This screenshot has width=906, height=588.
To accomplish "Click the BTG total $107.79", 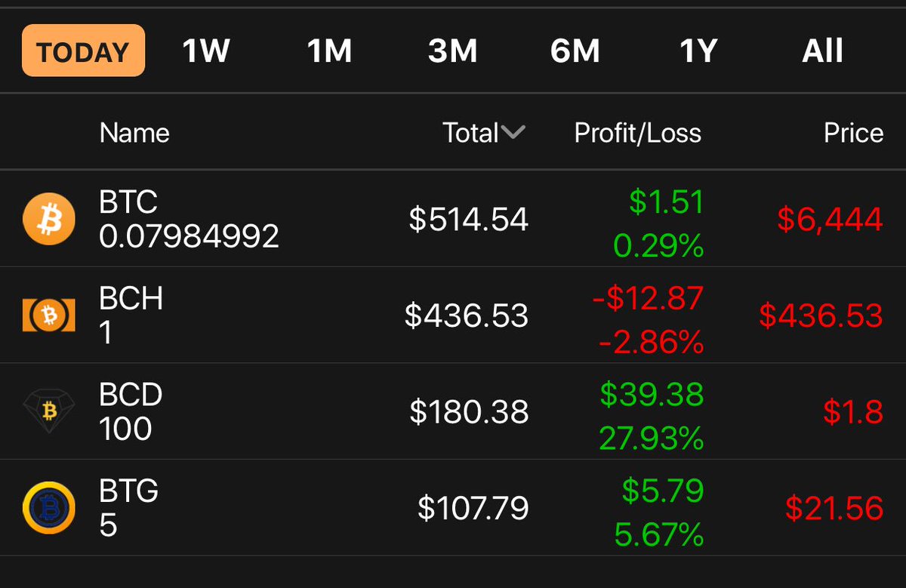I will pos(473,508).
